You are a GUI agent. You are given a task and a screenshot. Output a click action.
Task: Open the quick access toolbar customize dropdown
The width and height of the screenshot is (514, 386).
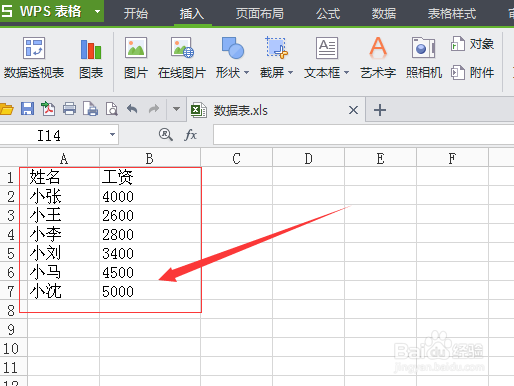(176, 109)
